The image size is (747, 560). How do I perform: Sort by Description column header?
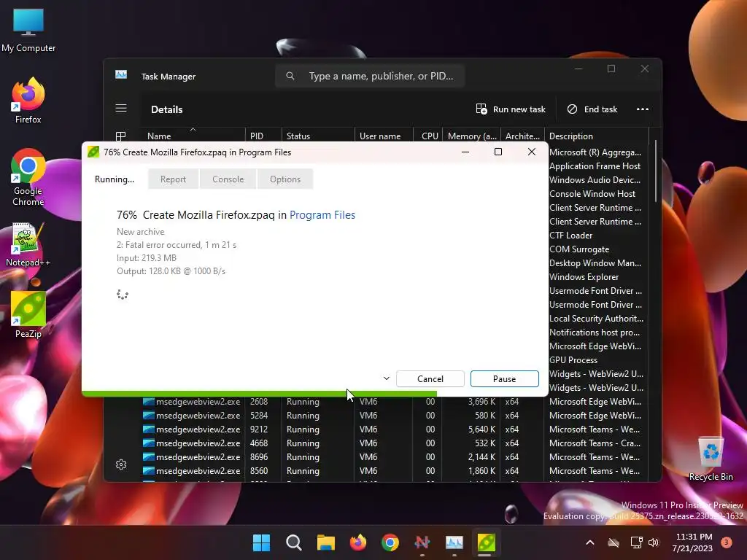point(596,136)
